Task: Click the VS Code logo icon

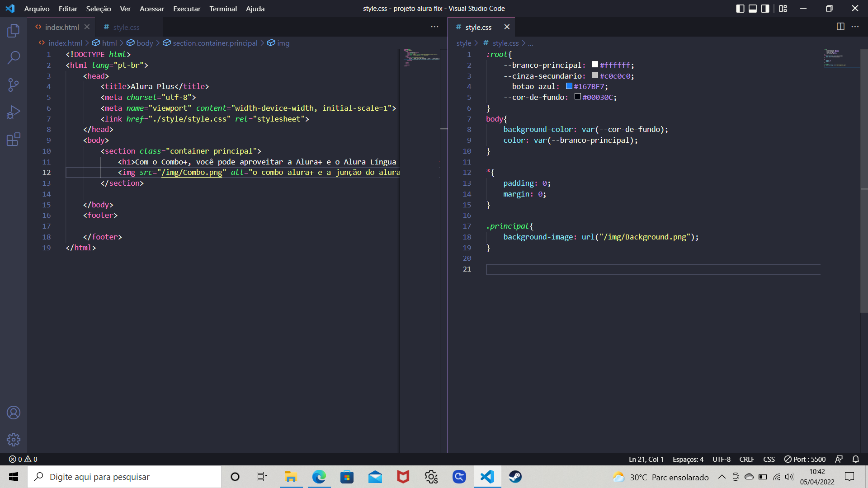Action: click(x=10, y=9)
